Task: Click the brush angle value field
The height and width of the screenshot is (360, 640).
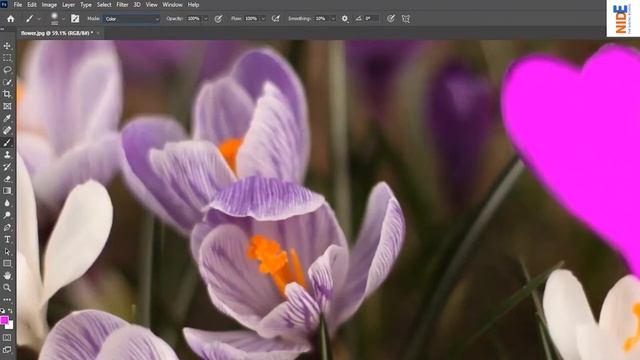Action: pos(371,19)
